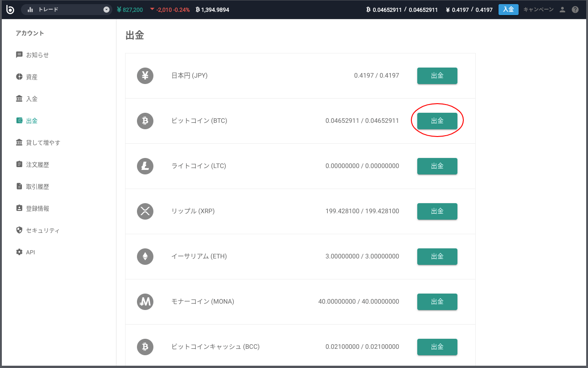Click the ライトコイン (LTC) label
588x368 pixels.
coord(199,166)
